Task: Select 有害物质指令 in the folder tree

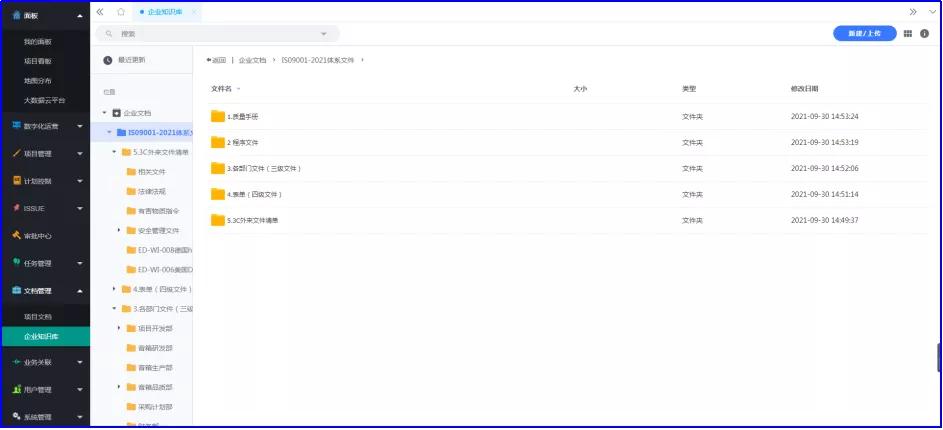Action: coord(159,211)
